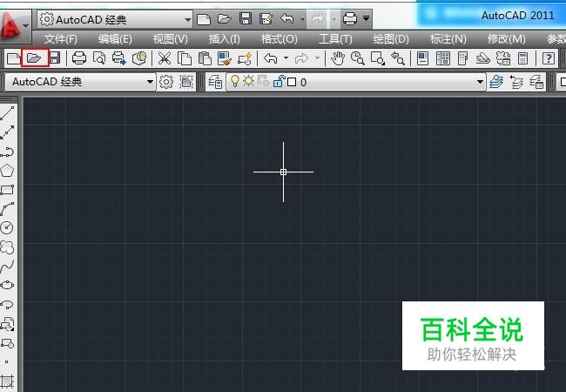This screenshot has width=566, height=392.
Task: Toggle layer 0 lock padlock icon
Action: point(279,81)
